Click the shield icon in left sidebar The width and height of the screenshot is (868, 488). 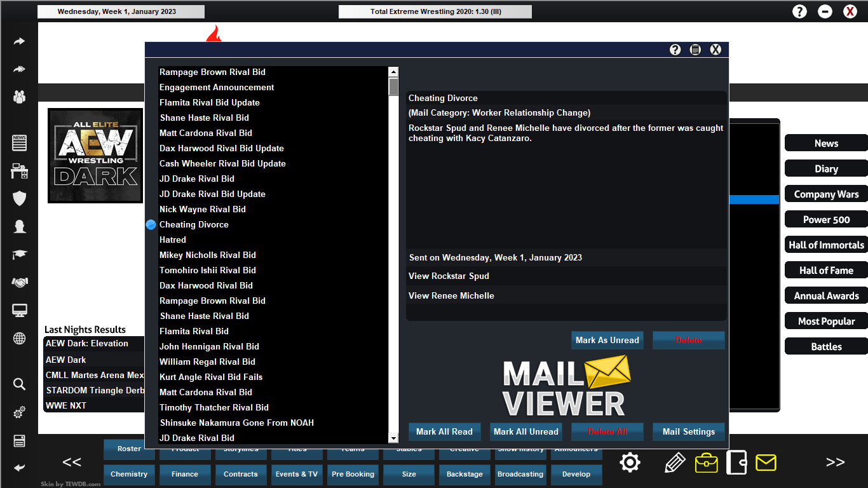point(19,199)
